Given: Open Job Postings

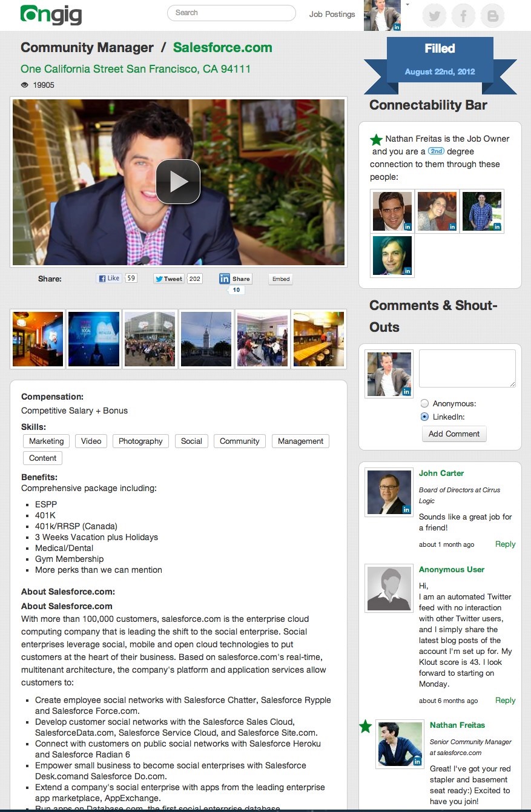Looking at the screenshot, I should [332, 14].
